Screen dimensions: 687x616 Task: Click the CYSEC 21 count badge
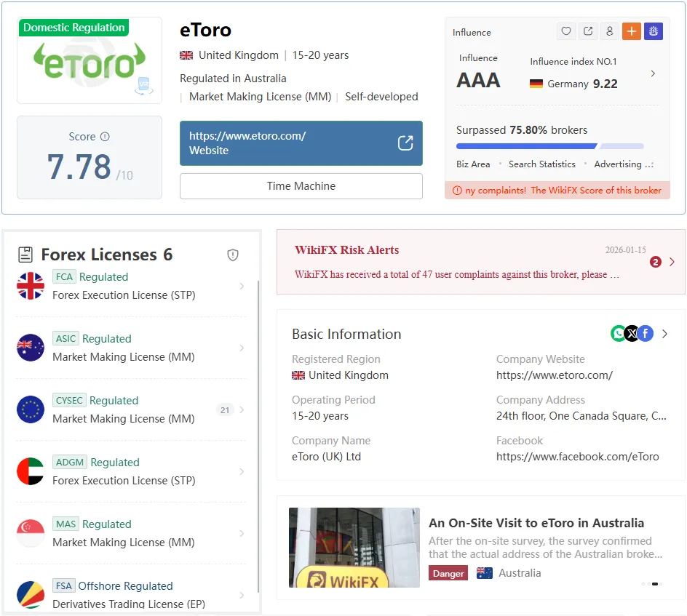pyautogui.click(x=225, y=409)
